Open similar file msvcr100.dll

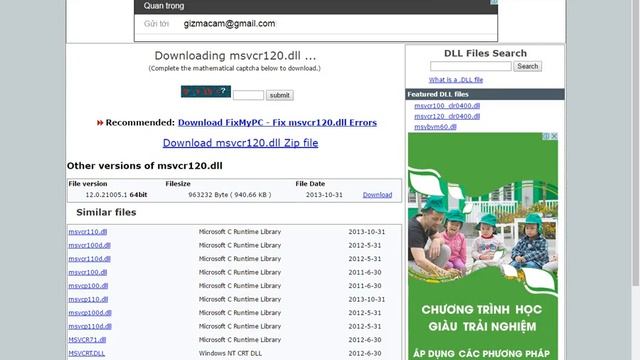click(88, 272)
